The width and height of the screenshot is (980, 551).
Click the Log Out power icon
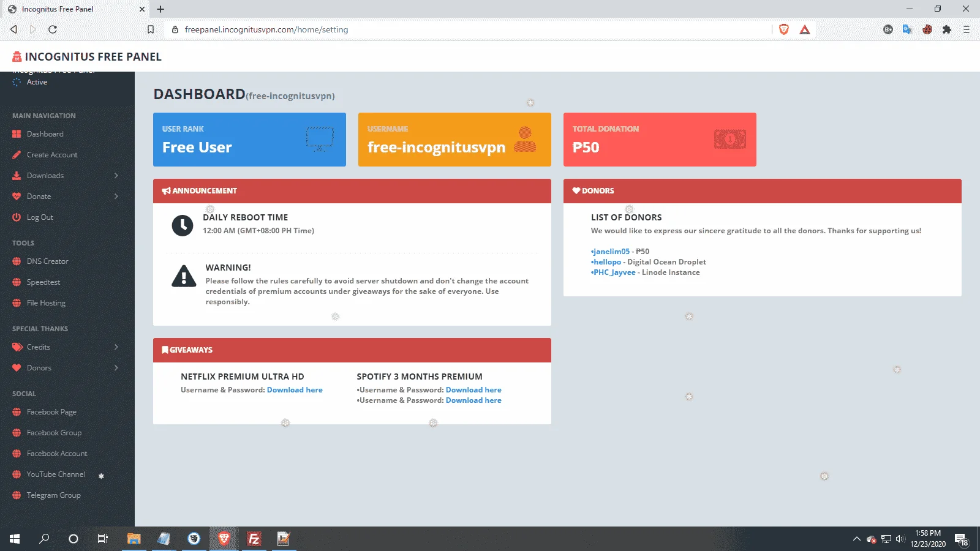(x=17, y=217)
